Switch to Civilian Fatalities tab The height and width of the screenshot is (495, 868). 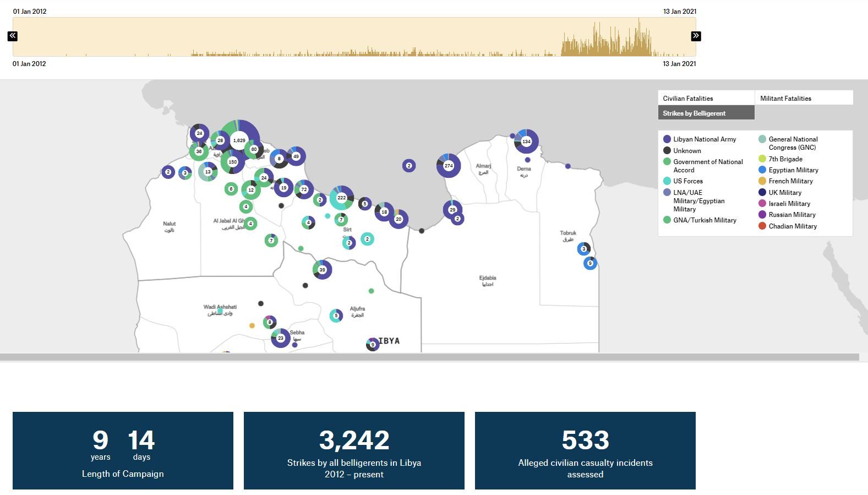click(x=706, y=98)
